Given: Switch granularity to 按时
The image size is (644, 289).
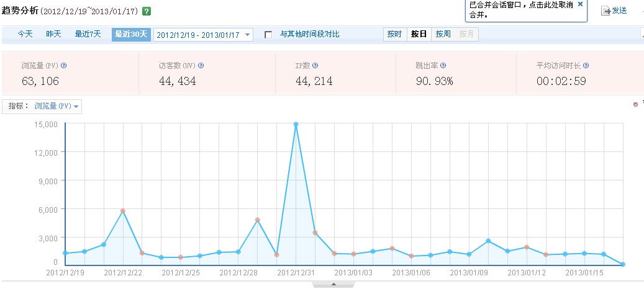Looking at the screenshot, I should click(394, 35).
